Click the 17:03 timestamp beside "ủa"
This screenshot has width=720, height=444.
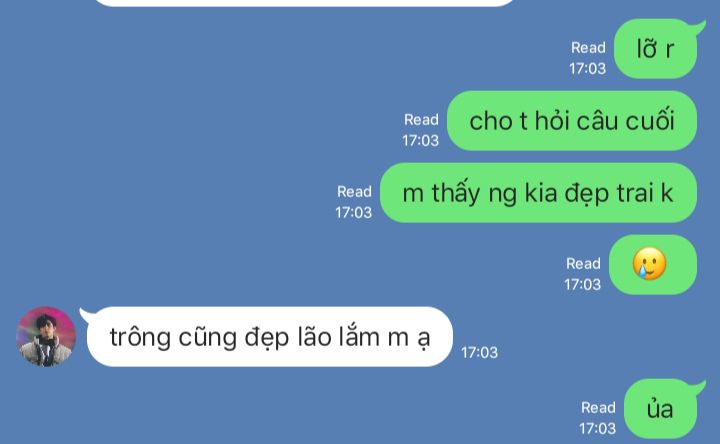pos(597,428)
